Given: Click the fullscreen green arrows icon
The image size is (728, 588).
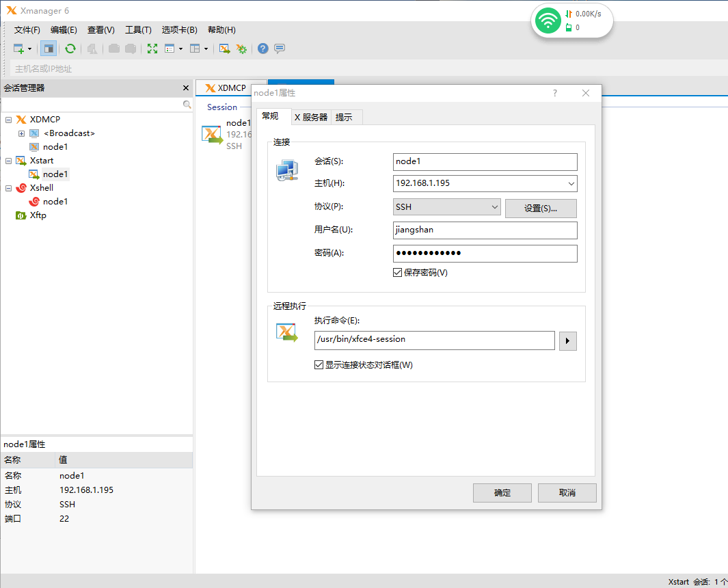Looking at the screenshot, I should pos(152,49).
